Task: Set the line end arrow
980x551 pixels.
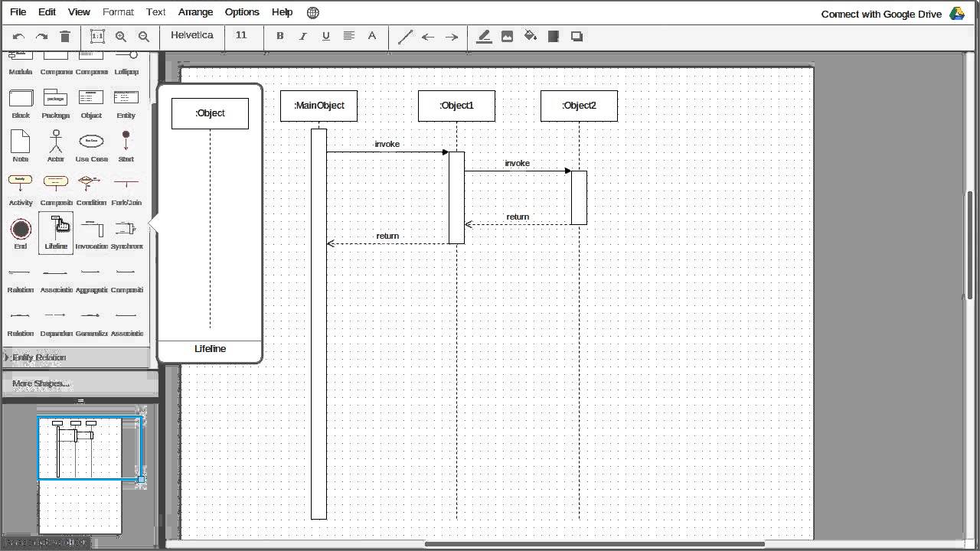Action: click(x=452, y=36)
